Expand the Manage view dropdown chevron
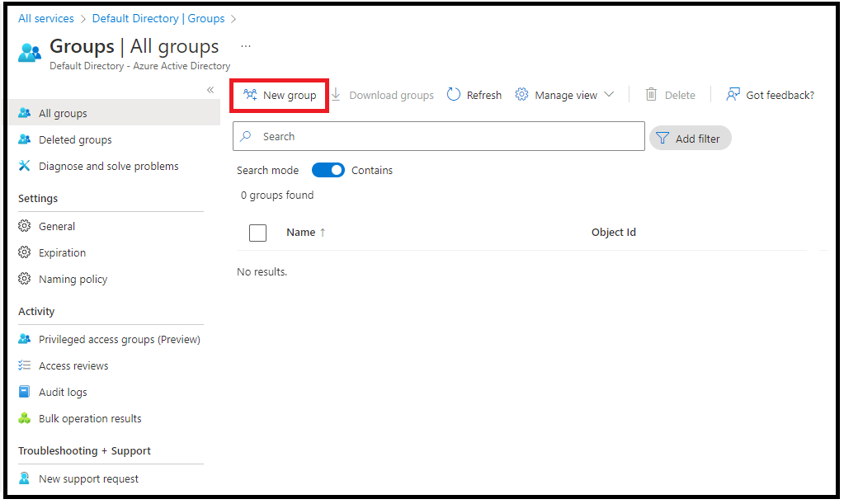This screenshot has width=844, height=504. click(x=609, y=95)
